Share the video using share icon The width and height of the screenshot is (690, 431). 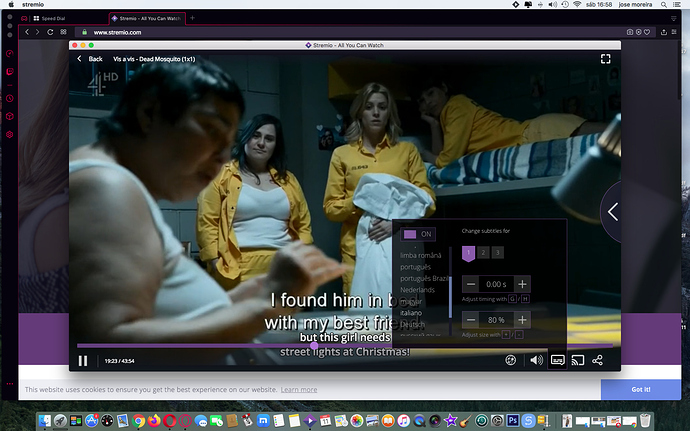pos(597,361)
